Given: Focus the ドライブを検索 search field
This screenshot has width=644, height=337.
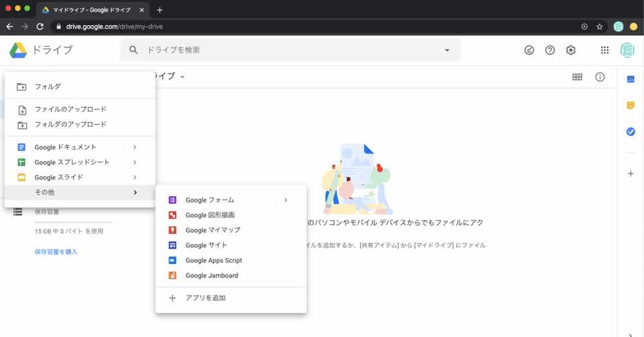Looking at the screenshot, I should (x=290, y=50).
